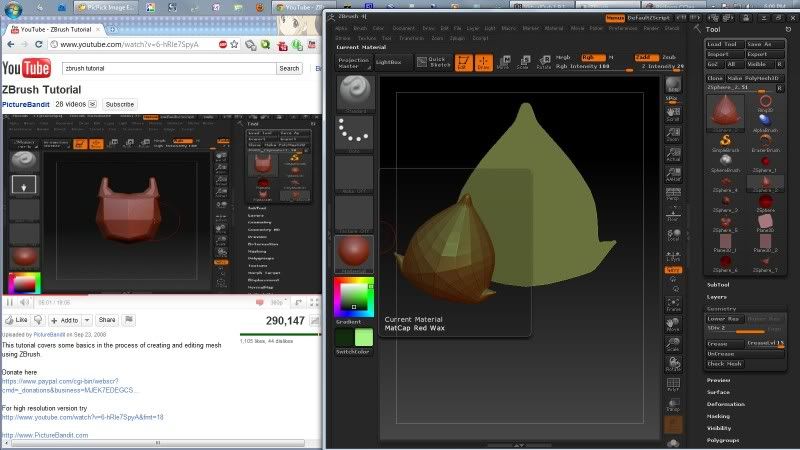The image size is (800, 450).
Task: Click the Subscribe button on YouTube
Action: point(120,105)
